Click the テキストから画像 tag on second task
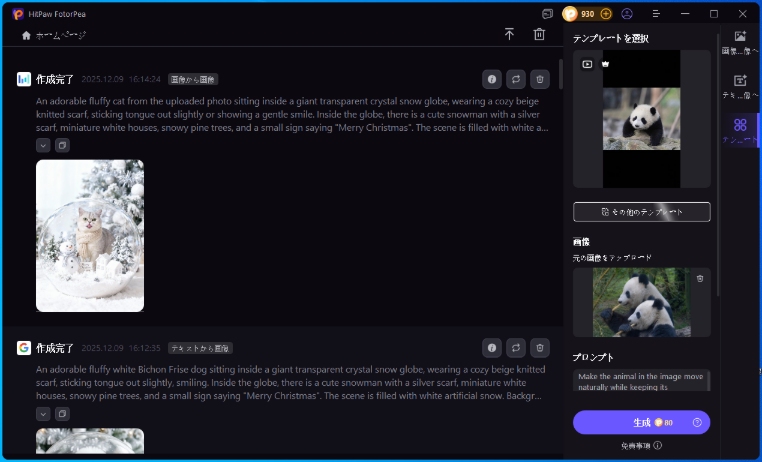The height and width of the screenshot is (462, 762). click(200, 348)
